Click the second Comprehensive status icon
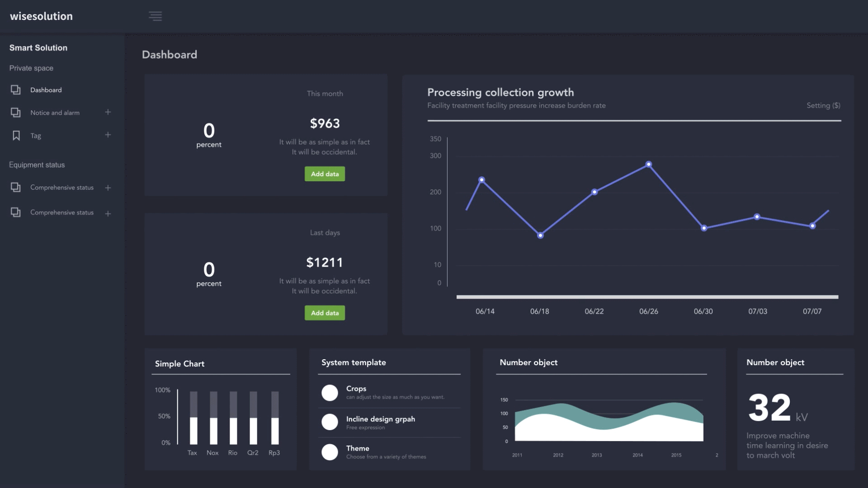868x488 pixels. 16,212
